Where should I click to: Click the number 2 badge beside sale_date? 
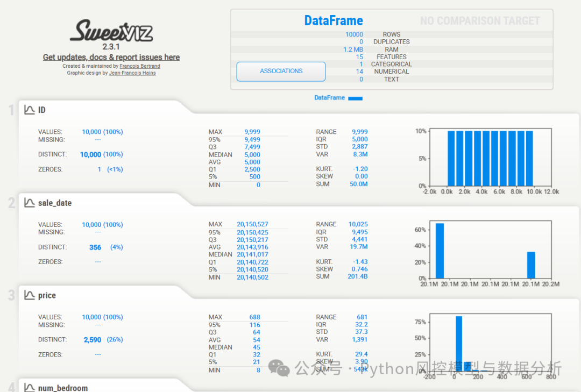click(10, 203)
